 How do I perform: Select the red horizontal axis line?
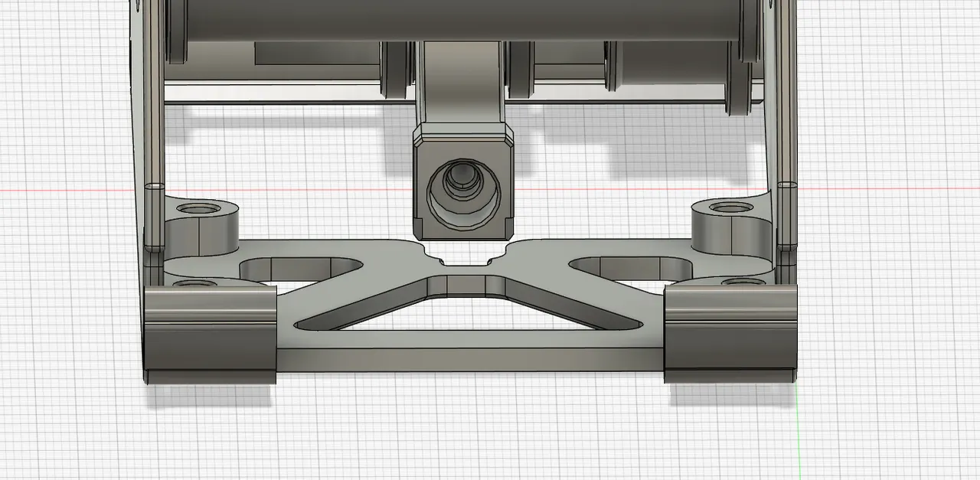77,189
